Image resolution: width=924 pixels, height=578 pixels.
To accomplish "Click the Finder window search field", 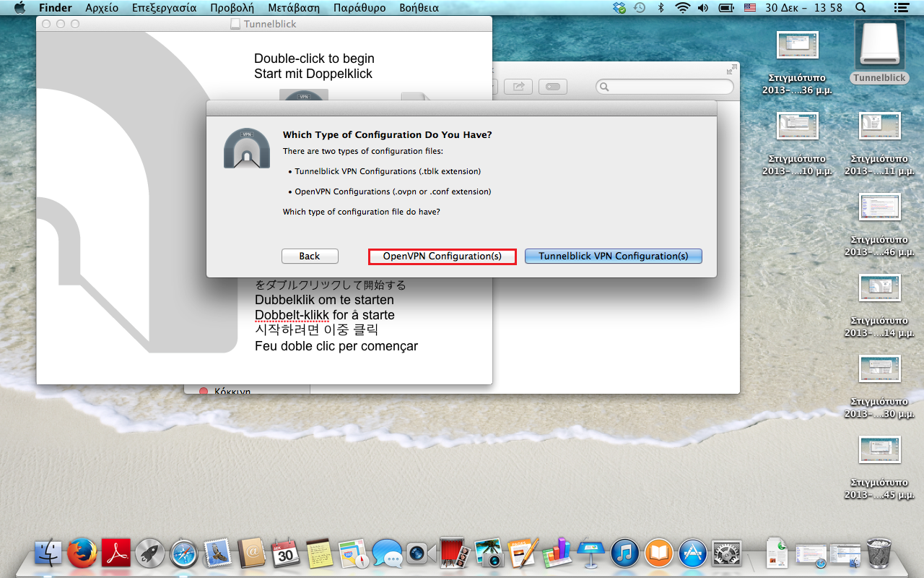I will 665,87.
